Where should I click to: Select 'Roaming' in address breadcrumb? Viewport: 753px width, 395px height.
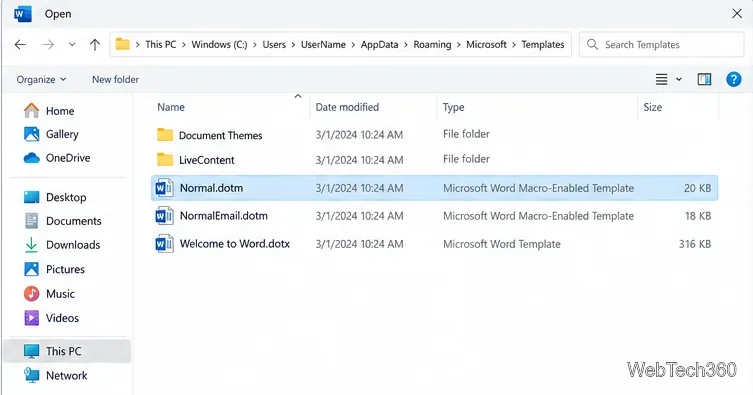pyautogui.click(x=432, y=45)
